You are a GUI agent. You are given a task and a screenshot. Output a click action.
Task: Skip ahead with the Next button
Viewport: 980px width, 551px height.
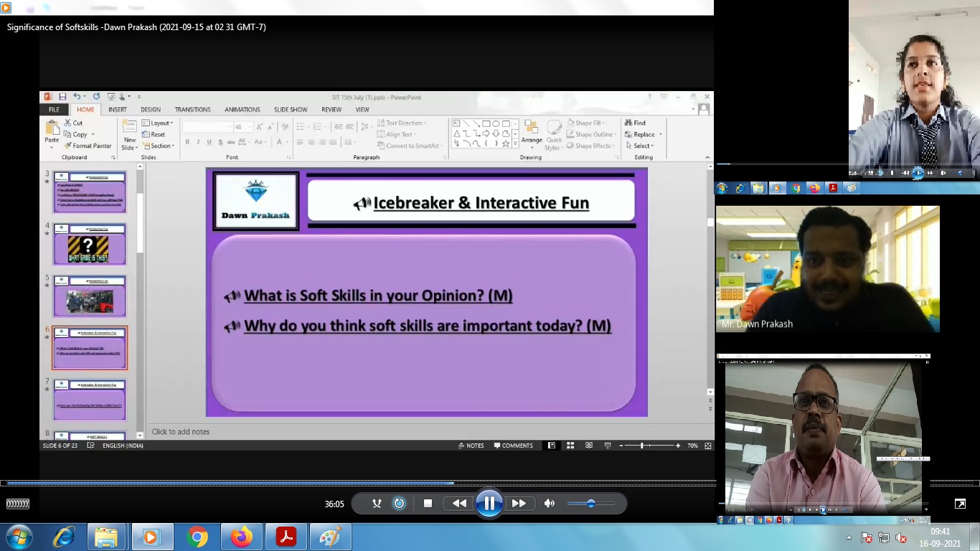[519, 504]
